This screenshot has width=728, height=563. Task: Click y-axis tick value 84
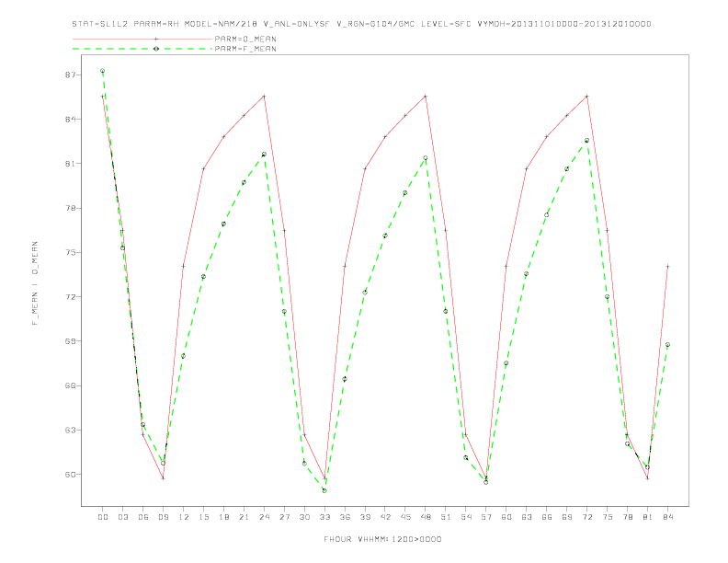[70, 120]
